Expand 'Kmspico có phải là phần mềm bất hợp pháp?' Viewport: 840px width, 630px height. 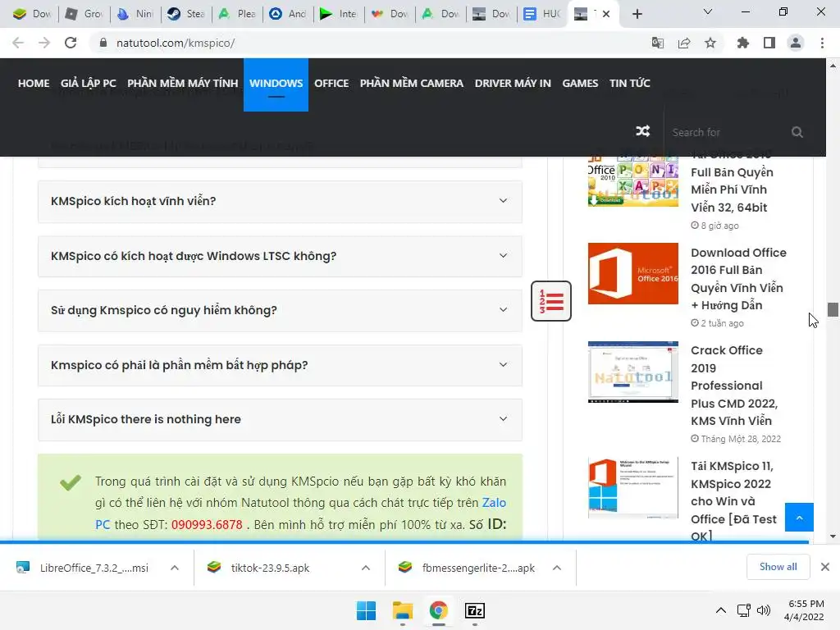click(280, 365)
